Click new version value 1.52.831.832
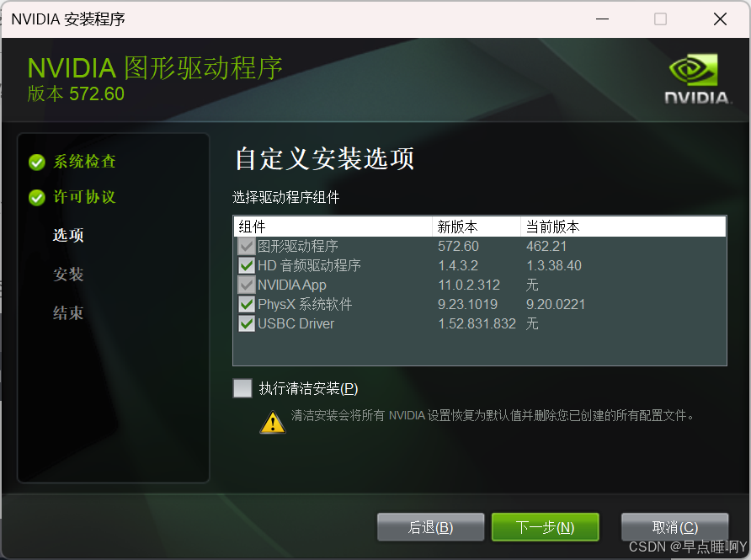 [477, 324]
